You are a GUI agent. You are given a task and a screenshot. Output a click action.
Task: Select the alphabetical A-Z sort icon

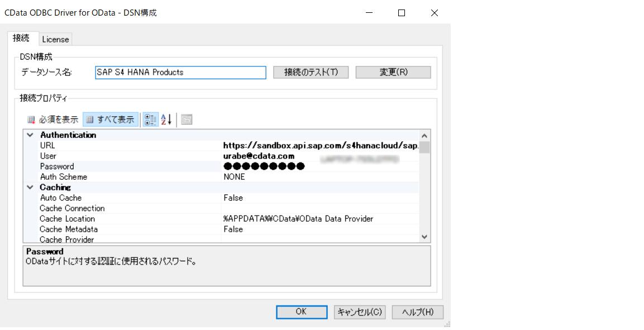(166, 119)
